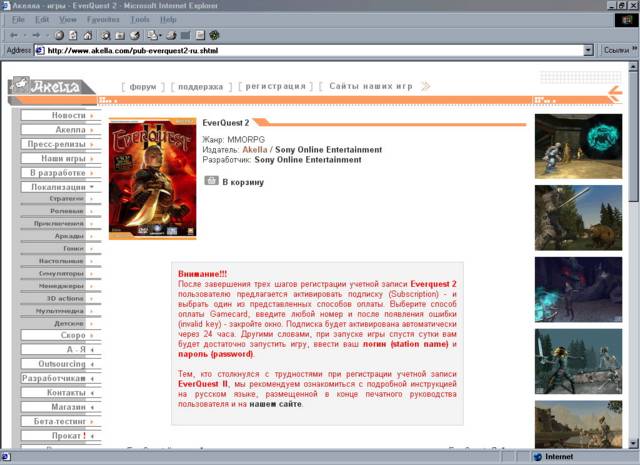The height and width of the screenshot is (465, 640).
Task: Click the EverQuest II box cover image
Action: pos(152,178)
